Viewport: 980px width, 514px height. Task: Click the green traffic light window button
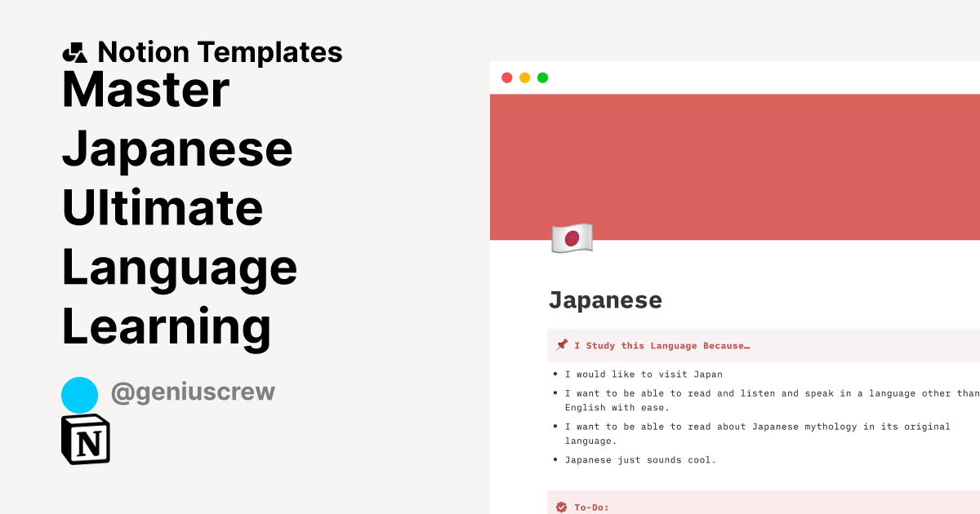[542, 78]
